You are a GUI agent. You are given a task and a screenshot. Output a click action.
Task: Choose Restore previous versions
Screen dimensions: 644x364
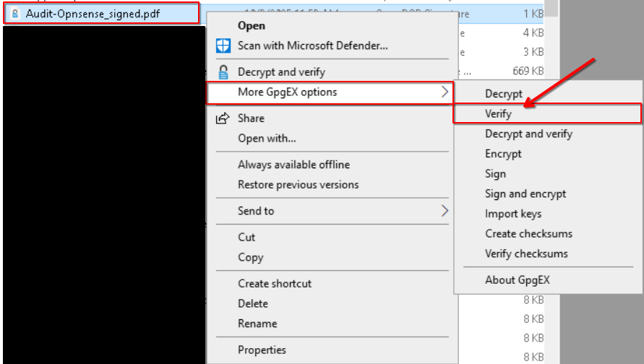[x=298, y=185]
